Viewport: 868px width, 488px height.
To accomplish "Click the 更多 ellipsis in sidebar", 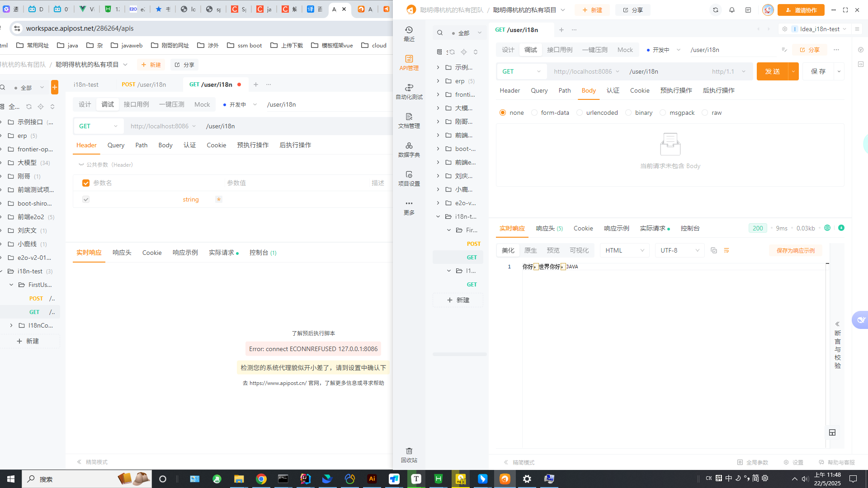I will (x=409, y=207).
